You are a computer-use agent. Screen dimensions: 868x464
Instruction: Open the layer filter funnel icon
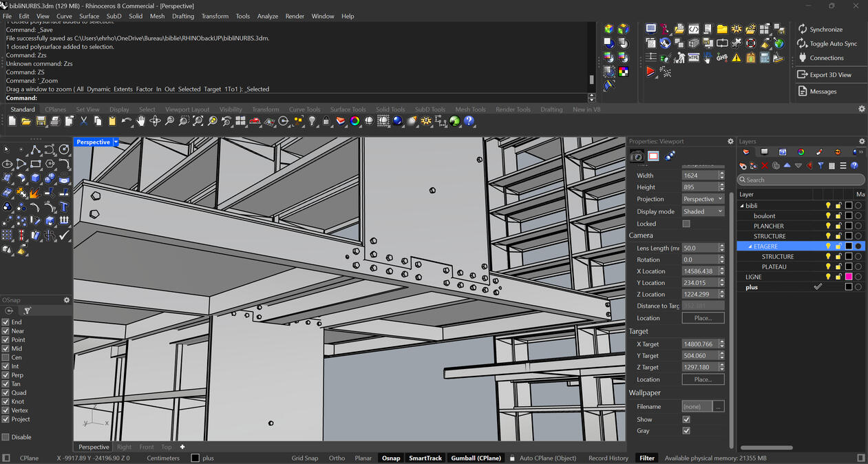click(821, 166)
